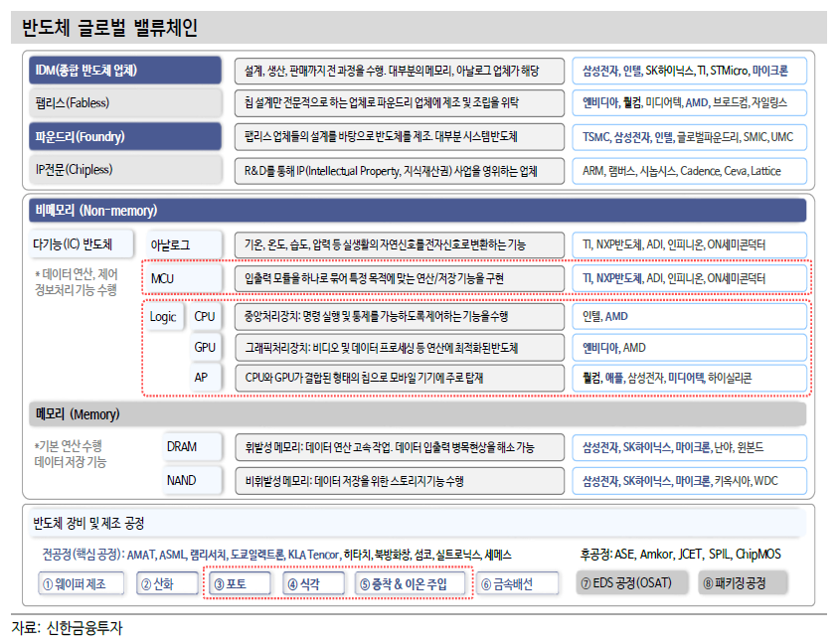This screenshot has height=644, width=838.
Task: Select the '② 산화' step box
Action: 167,583
